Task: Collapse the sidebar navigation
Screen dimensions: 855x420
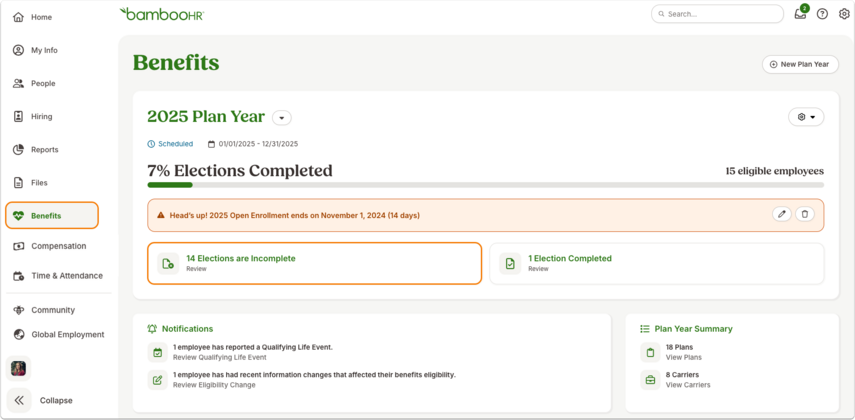Action: click(x=40, y=400)
